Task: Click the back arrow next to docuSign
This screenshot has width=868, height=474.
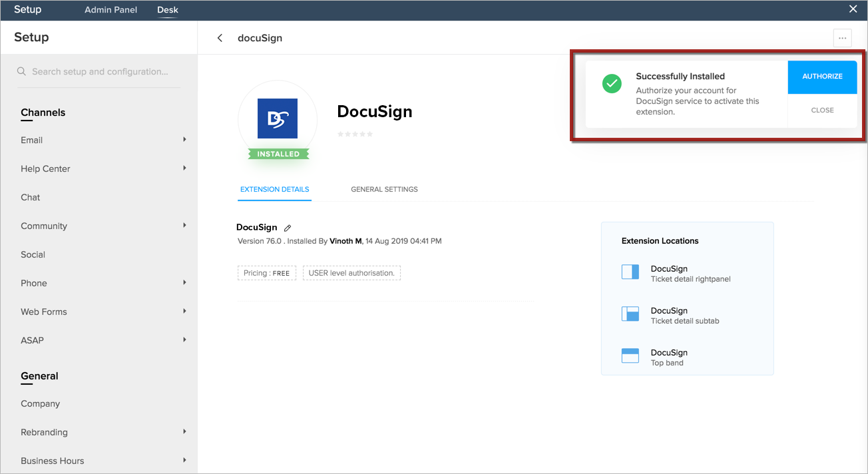Action: tap(220, 38)
